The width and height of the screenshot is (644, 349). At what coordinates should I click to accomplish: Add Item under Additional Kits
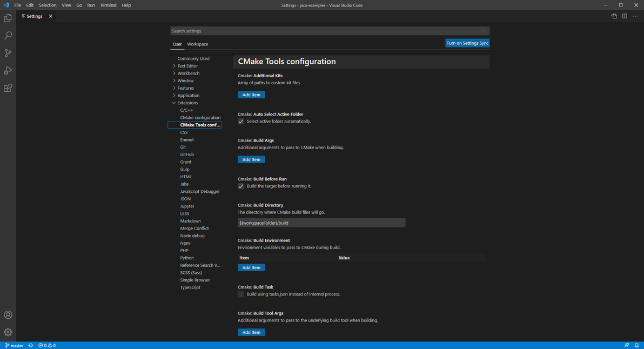(x=251, y=95)
